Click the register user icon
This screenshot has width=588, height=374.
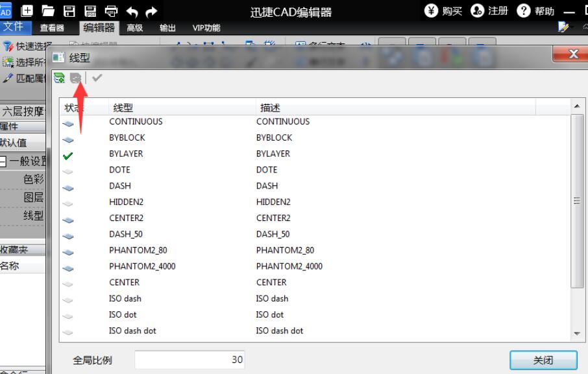tap(478, 10)
